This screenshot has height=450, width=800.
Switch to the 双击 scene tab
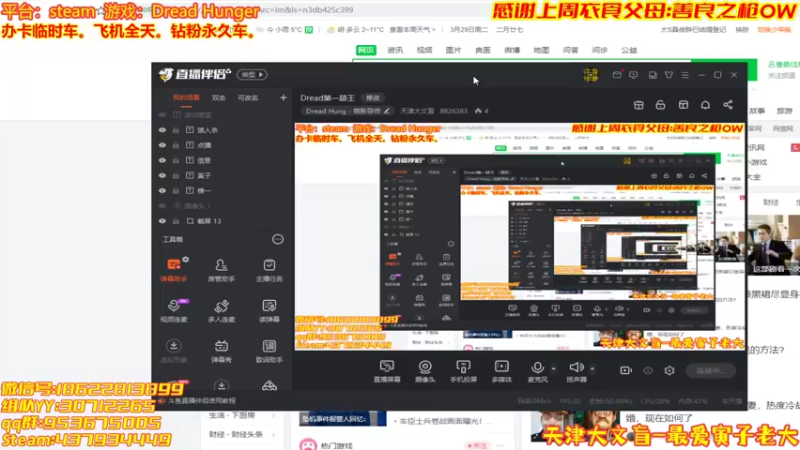219,97
